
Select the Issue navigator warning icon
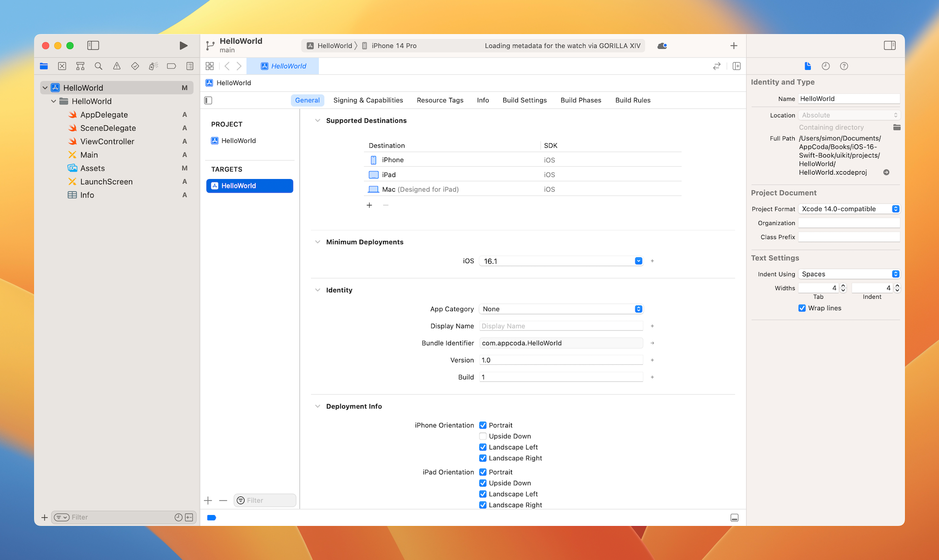[x=116, y=66]
